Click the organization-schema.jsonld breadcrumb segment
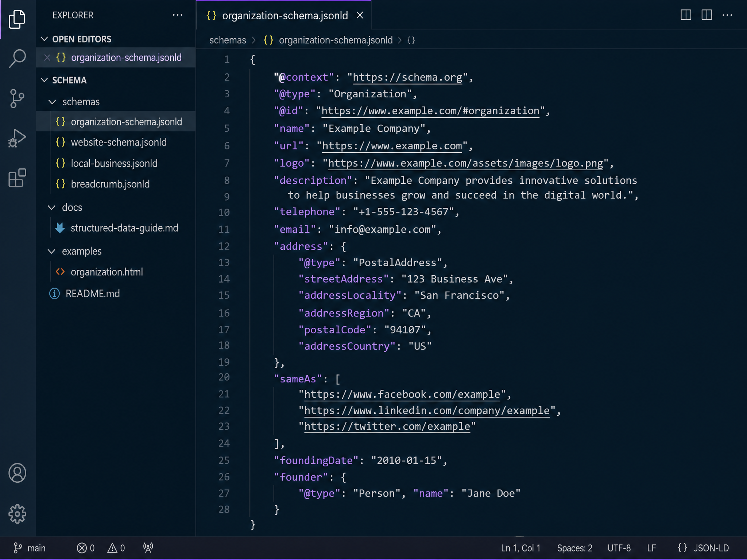Viewport: 747px width, 560px height. (x=328, y=40)
